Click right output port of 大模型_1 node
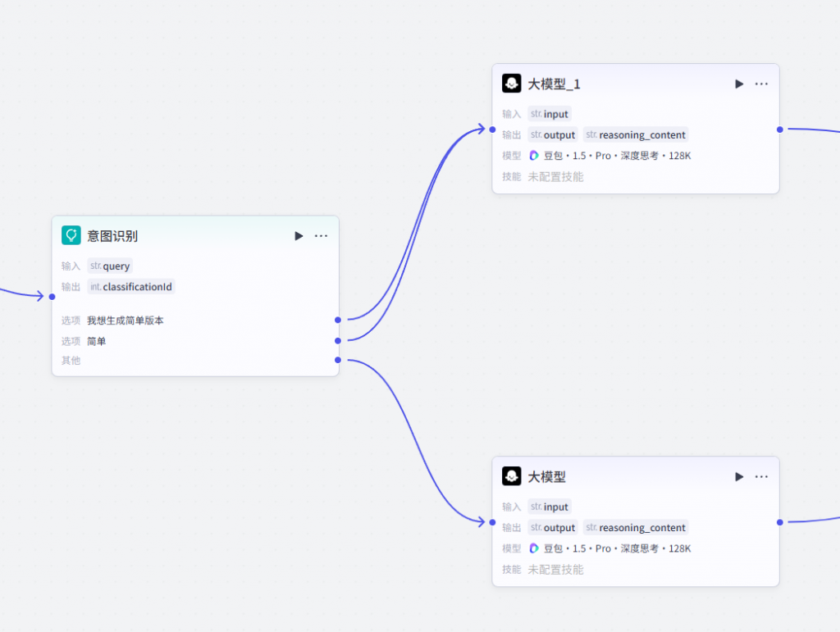Image resolution: width=840 pixels, height=632 pixels. click(x=780, y=130)
